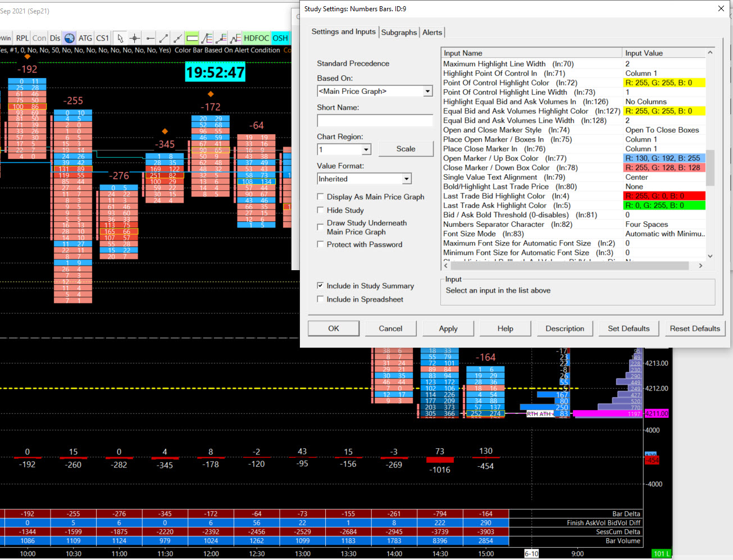The width and height of the screenshot is (733, 560).
Task: Enable Protect with Password checkbox
Action: pos(321,244)
